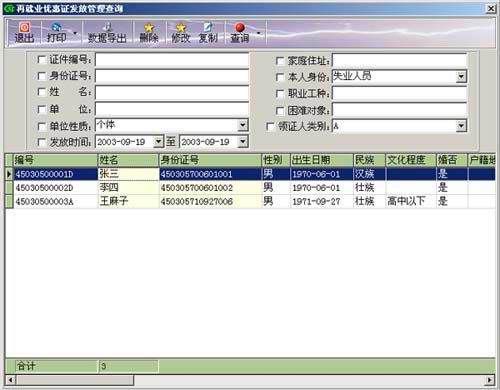The width and height of the screenshot is (500, 390).
Task: Enable the 职业工种 checkbox
Action: click(280, 94)
